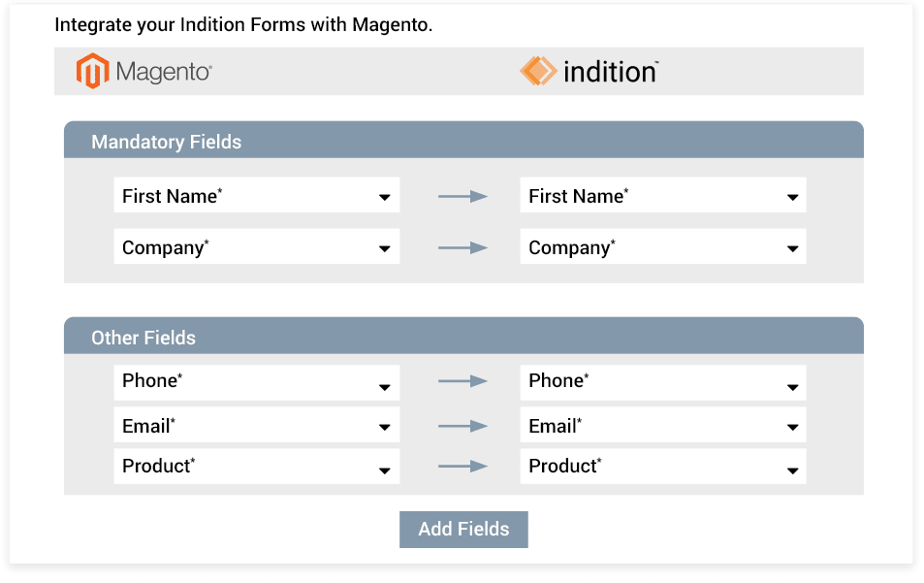Click the Indition diamond logo icon
The height and width of the screenshot is (583, 924).
click(538, 72)
